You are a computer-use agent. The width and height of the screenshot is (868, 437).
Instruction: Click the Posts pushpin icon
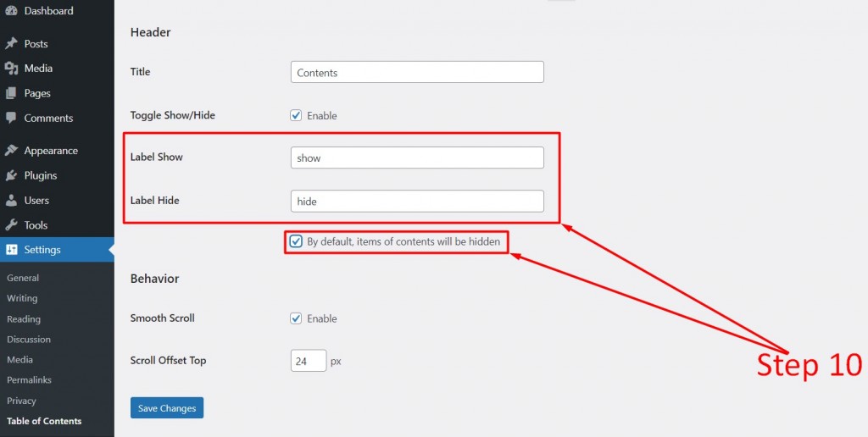click(11, 44)
